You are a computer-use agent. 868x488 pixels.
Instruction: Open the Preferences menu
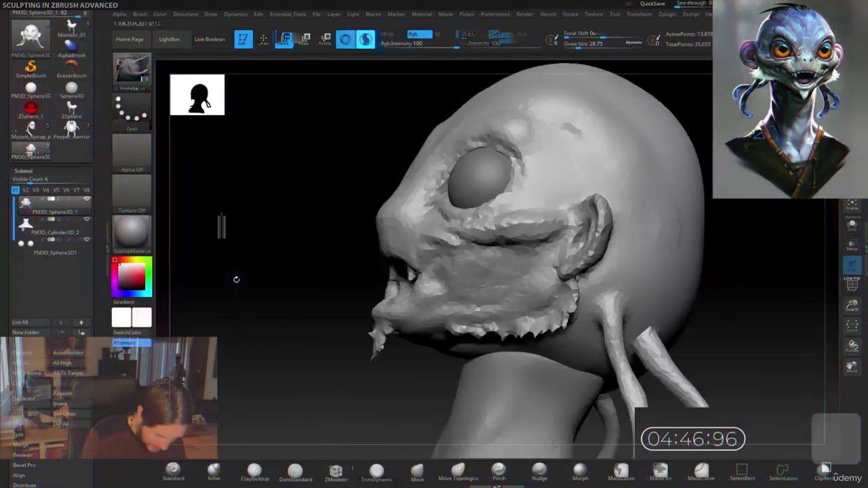click(495, 14)
